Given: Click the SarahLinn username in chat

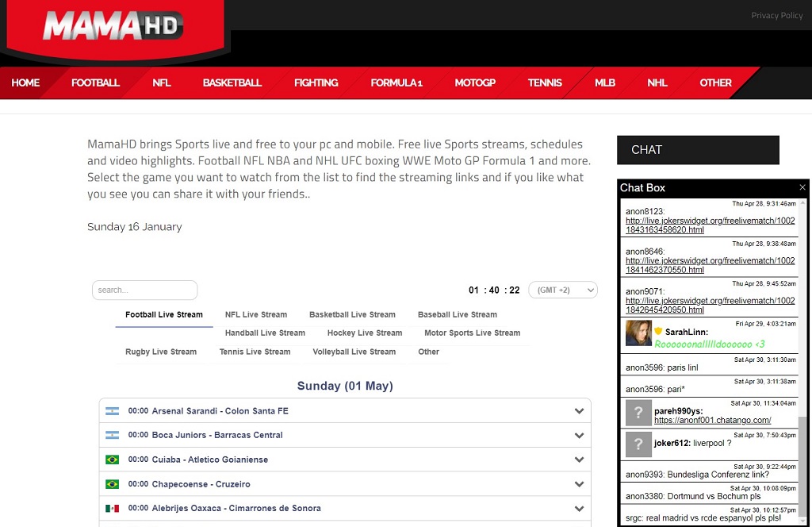Looking at the screenshot, I should point(686,332).
